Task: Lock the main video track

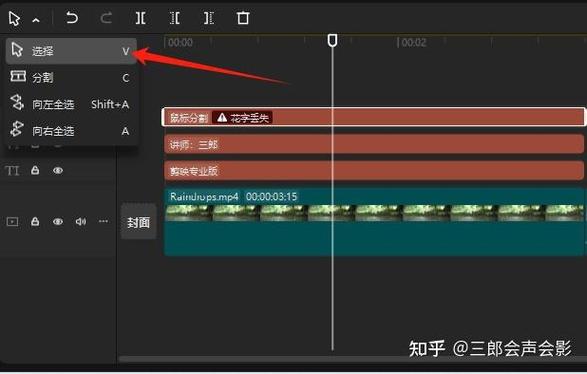Action: 35,221
